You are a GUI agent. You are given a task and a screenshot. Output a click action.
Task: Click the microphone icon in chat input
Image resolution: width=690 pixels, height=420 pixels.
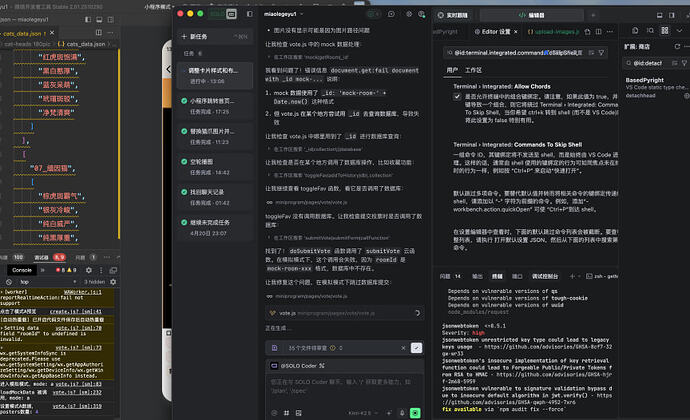tap(402, 413)
